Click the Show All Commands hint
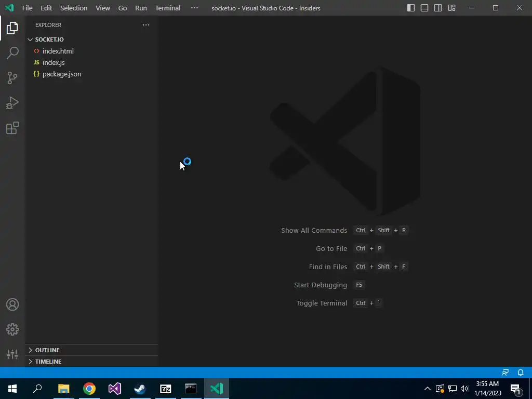The height and width of the screenshot is (399, 532). (314, 230)
